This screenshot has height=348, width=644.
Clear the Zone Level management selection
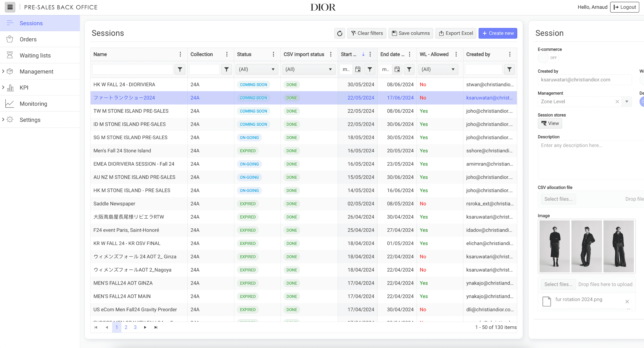click(x=617, y=101)
